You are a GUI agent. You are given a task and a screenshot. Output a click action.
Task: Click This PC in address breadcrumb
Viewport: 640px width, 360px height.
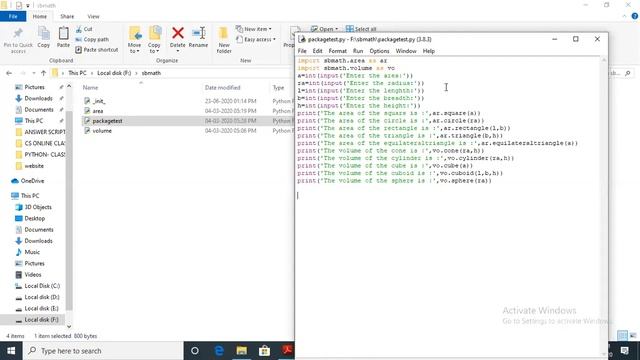(77, 73)
